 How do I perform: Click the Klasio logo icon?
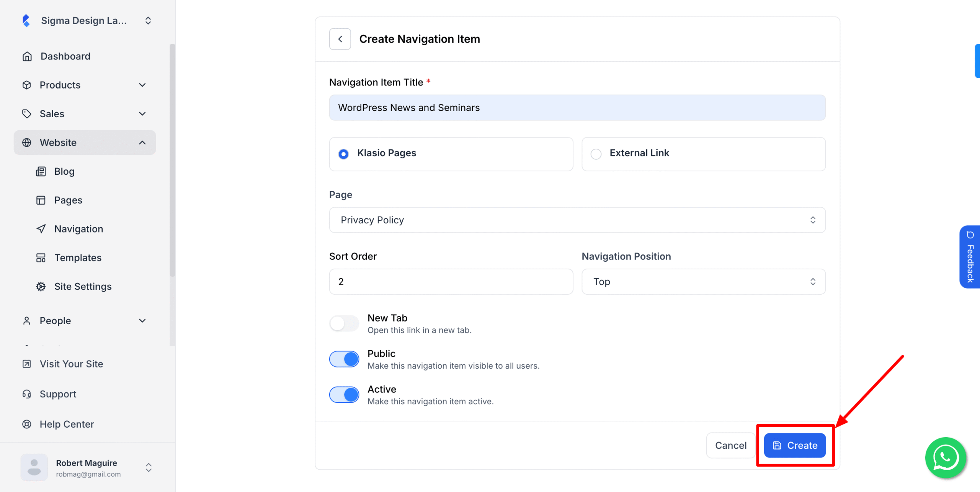click(26, 21)
